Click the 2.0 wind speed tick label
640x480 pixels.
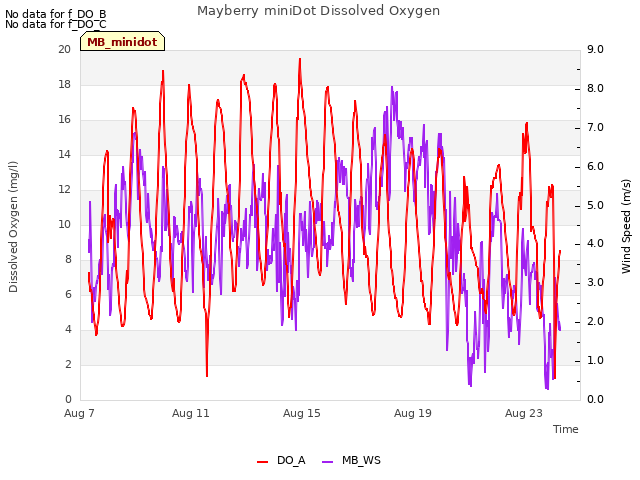pyautogui.click(x=595, y=322)
